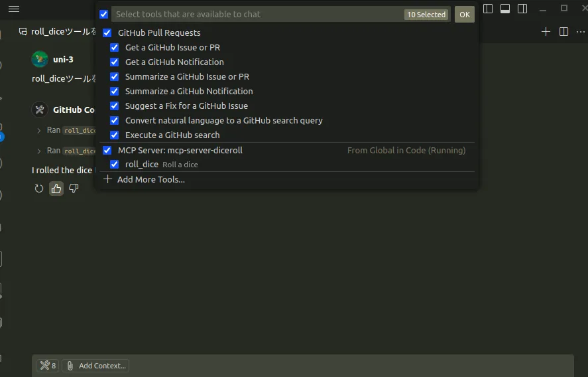Click the Suggest a Fix for a GitHub Issue label

tap(186, 106)
